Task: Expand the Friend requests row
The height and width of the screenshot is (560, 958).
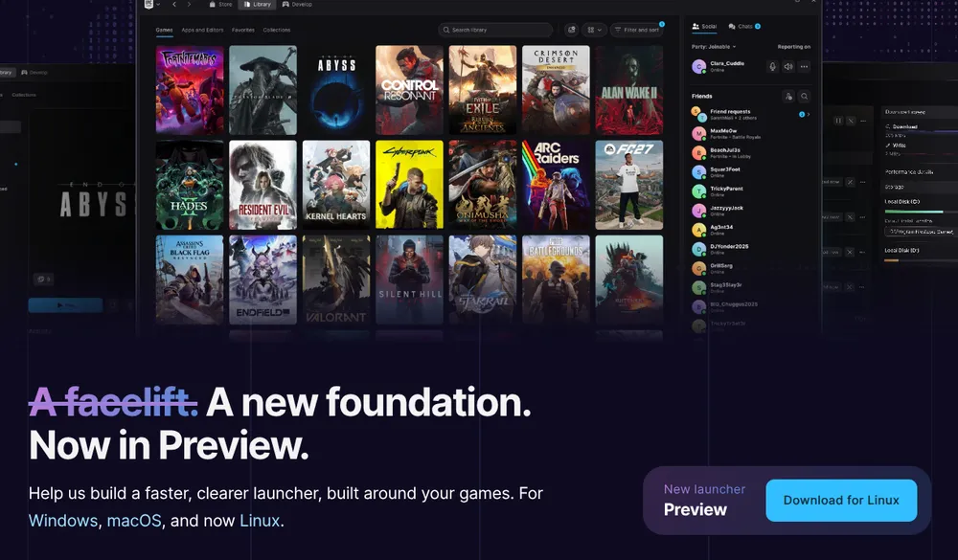Action: point(751,114)
